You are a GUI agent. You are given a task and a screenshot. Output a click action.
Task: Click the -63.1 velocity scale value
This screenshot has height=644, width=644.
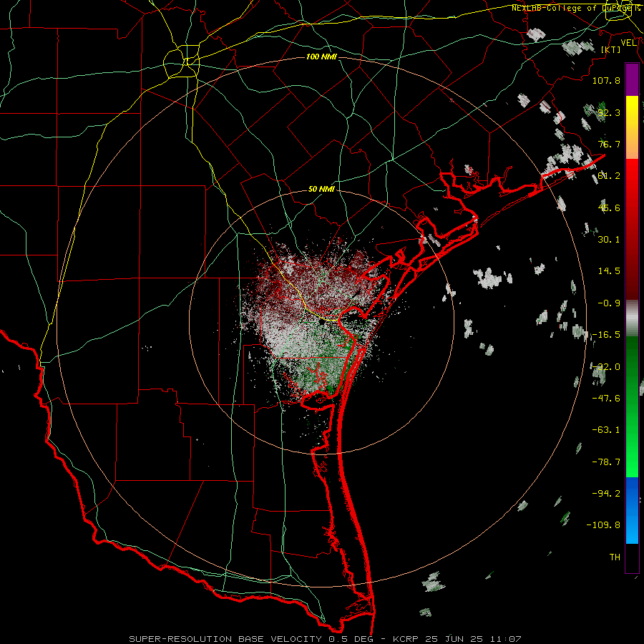[x=606, y=430]
